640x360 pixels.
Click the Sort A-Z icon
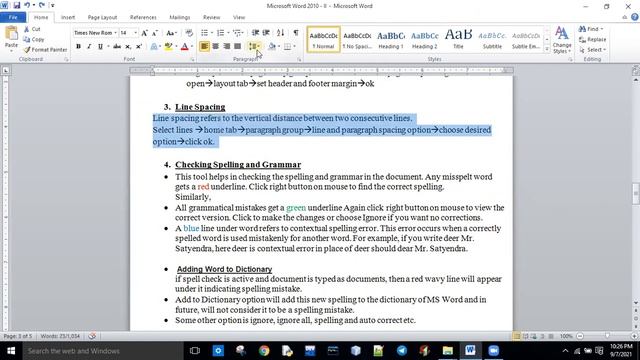(280, 33)
